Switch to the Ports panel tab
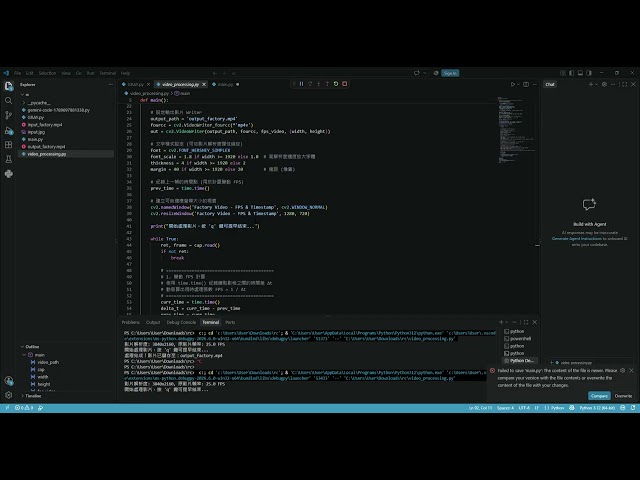The image size is (640, 480). click(x=230, y=322)
